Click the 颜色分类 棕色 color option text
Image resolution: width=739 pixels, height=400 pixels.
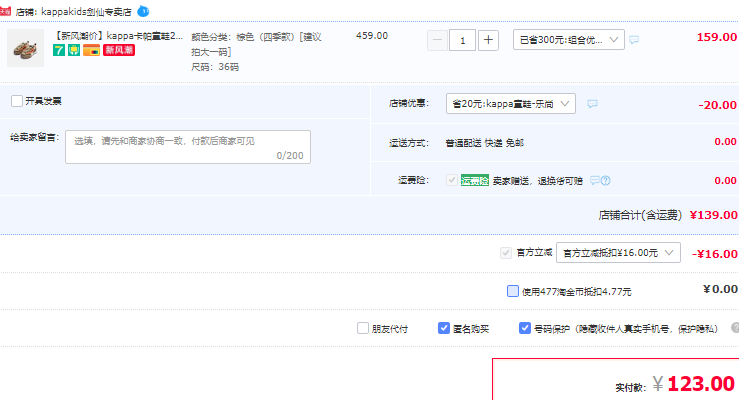pyautogui.click(x=256, y=44)
